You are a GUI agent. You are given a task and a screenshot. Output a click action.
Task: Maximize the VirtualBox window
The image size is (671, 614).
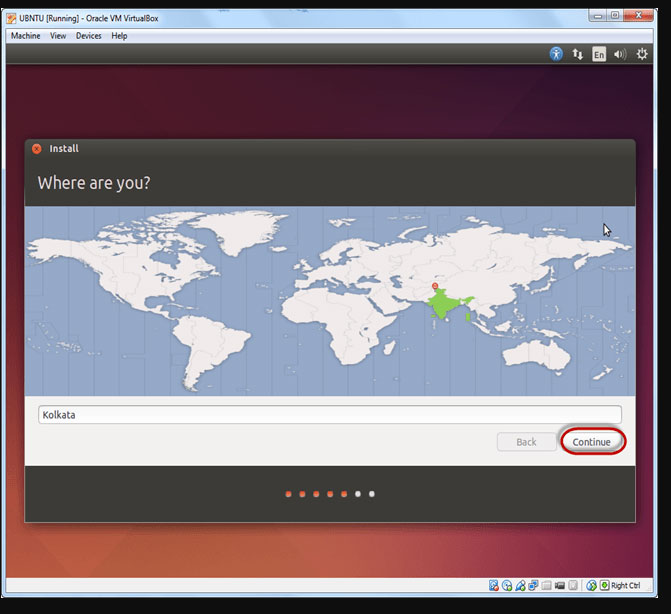[615, 16]
